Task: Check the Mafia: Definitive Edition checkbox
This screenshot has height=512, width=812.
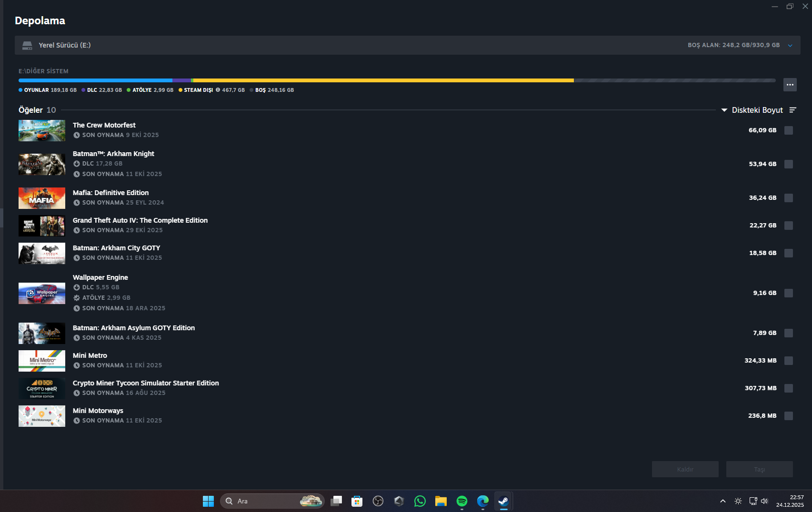Action: [789, 198]
